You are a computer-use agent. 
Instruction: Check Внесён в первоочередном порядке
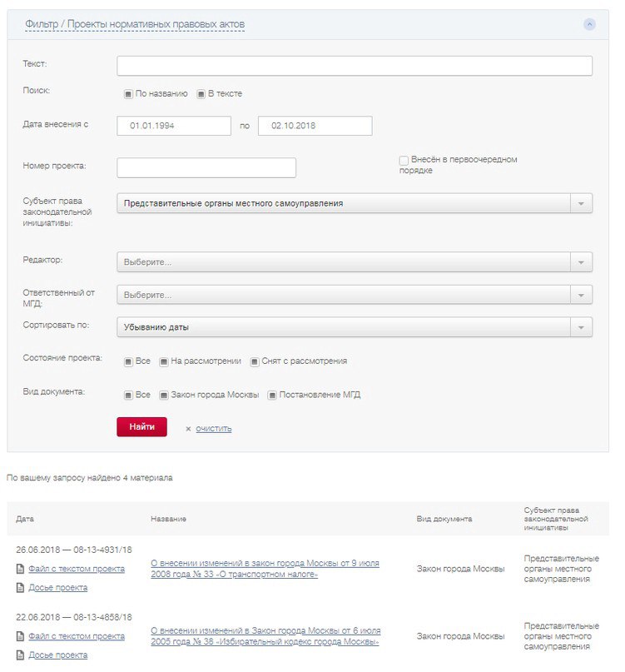click(x=404, y=160)
